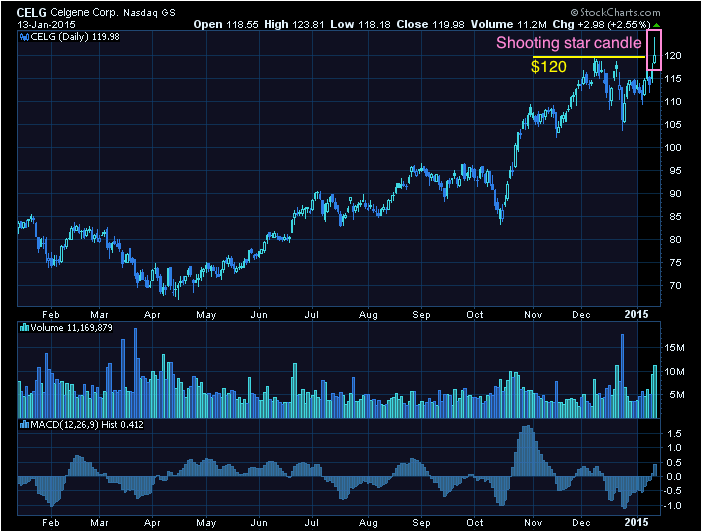Click the 13-Jan-2015 date

47,25
